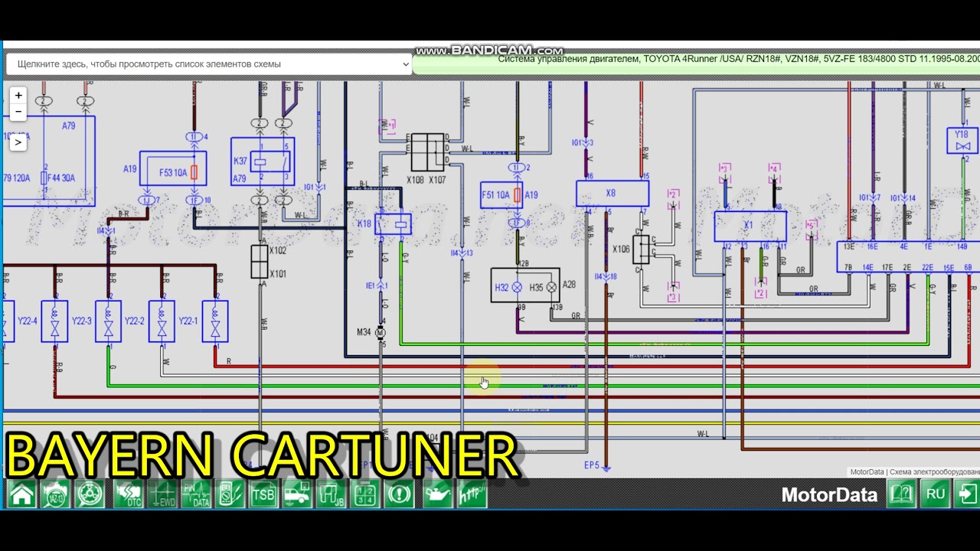The width and height of the screenshot is (980, 551).
Task: Click the wheel search icon in toolbar
Action: pyautogui.click(x=91, y=494)
